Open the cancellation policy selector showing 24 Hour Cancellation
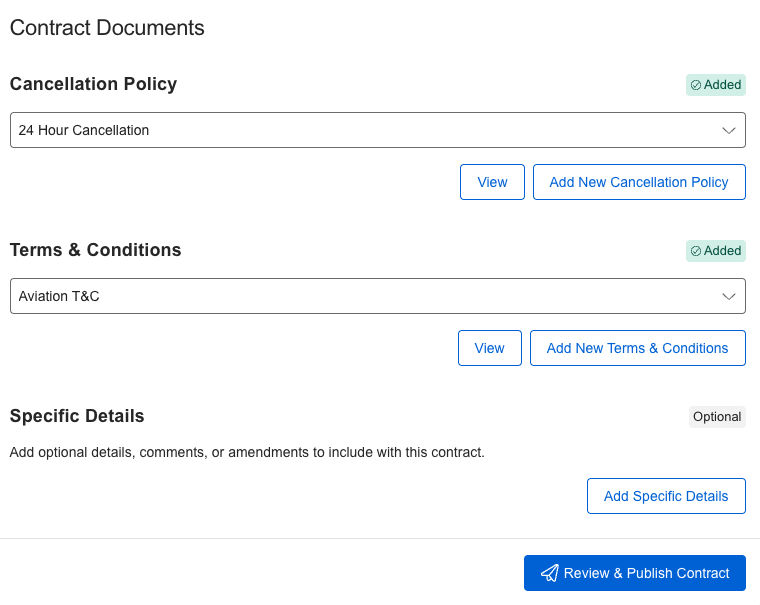Image resolution: width=760 pixels, height=605 pixels. [x=360, y=130]
